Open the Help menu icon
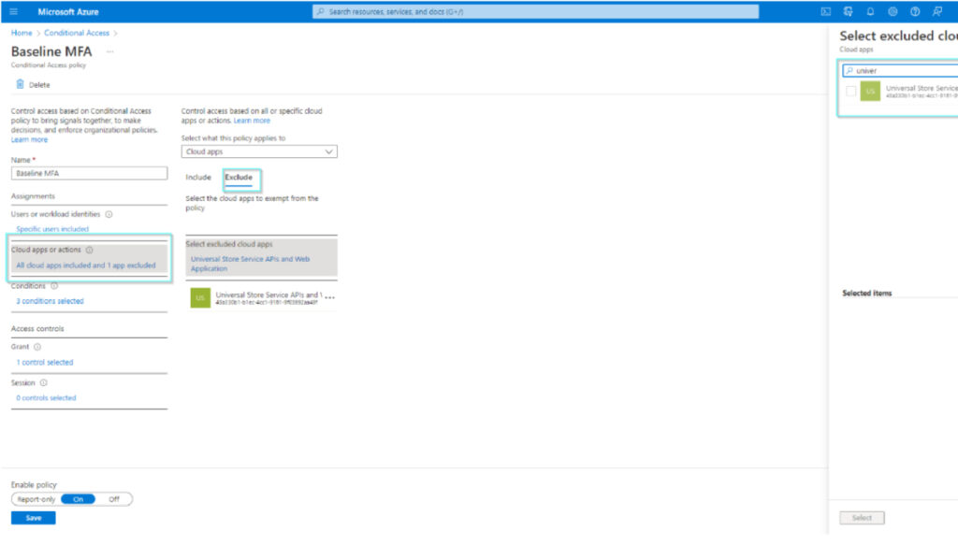Screen dimensions: 958x560 coord(915,11)
